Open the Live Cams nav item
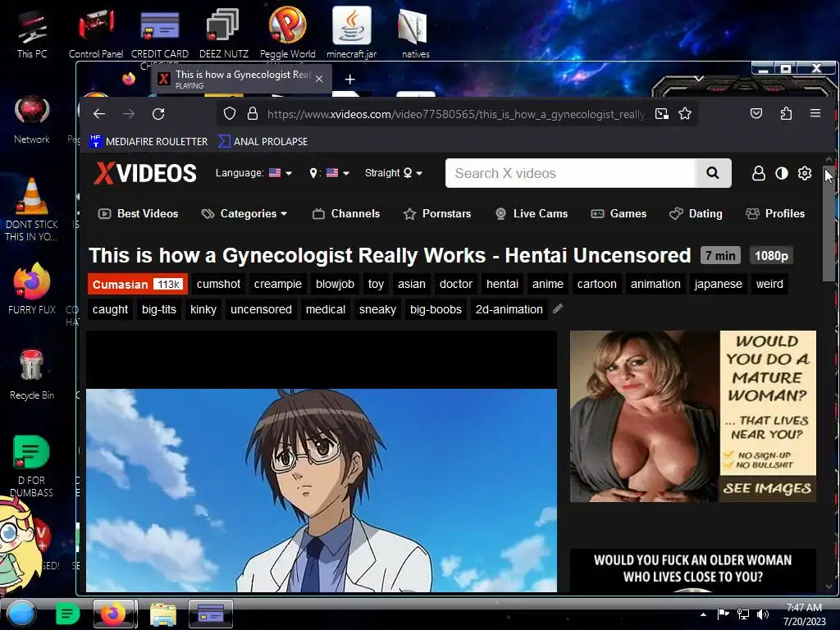The image size is (840, 630). [532, 214]
